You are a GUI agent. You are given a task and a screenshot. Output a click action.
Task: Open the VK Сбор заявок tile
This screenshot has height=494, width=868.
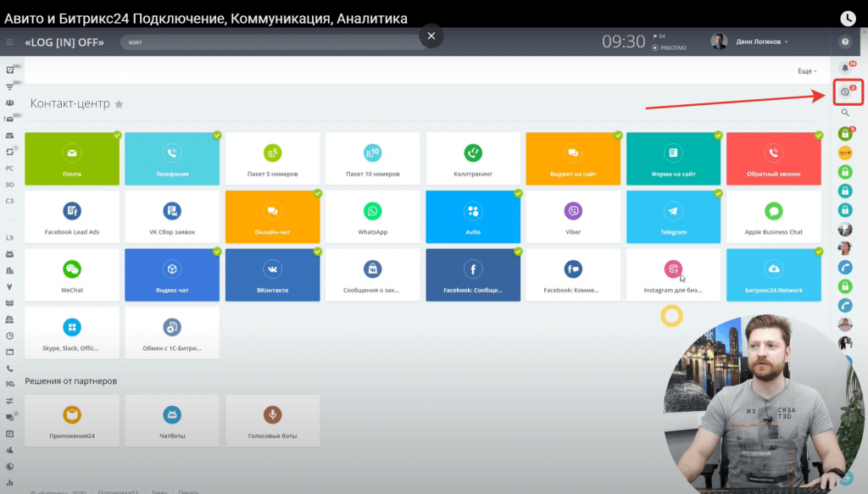(172, 217)
